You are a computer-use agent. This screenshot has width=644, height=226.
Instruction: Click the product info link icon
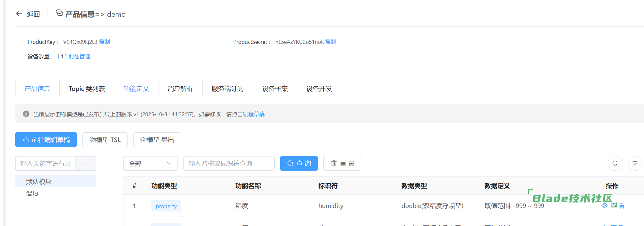point(59,13)
